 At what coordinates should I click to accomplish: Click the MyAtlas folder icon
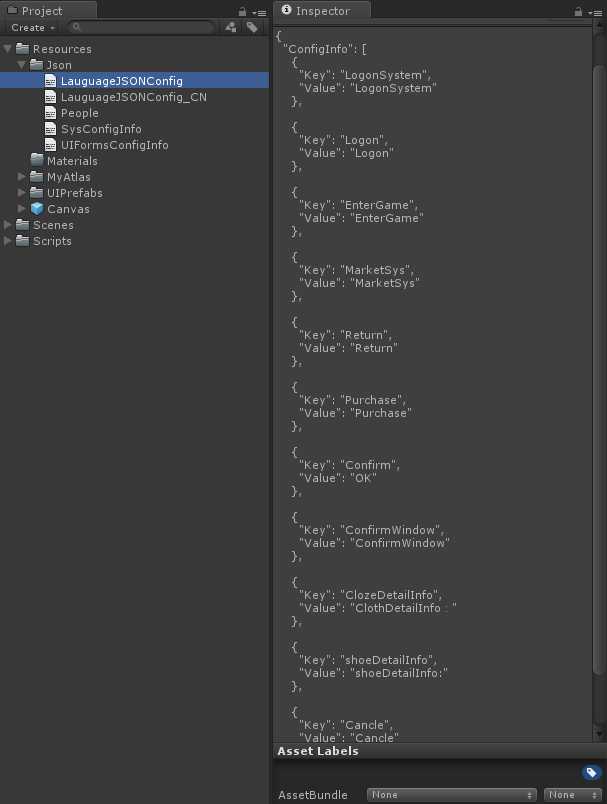pyautogui.click(x=36, y=176)
